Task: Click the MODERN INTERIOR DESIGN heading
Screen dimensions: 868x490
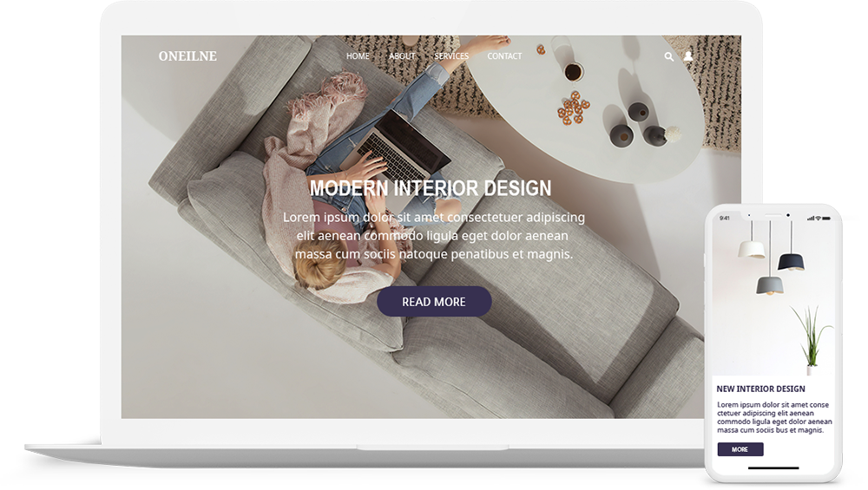Action: coord(431,188)
